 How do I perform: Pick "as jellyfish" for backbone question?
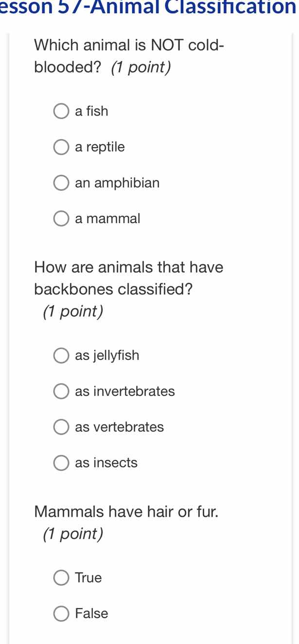[x=61, y=355]
